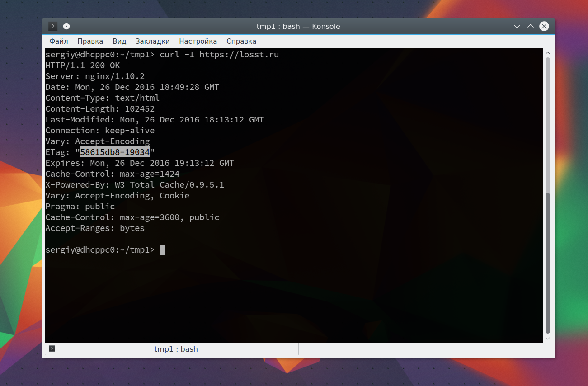Viewport: 588px width, 386px height.
Task: Click the X-Powered-By: W3 Total Cache line
Action: tap(135, 185)
